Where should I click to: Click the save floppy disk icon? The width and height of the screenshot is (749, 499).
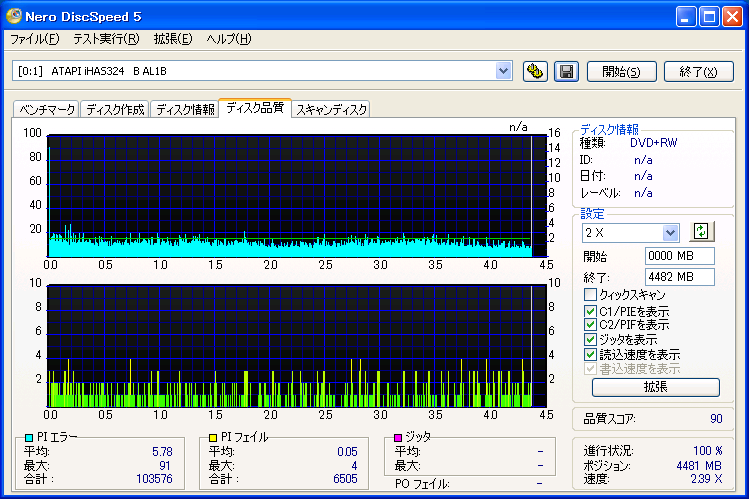pyautogui.click(x=567, y=72)
